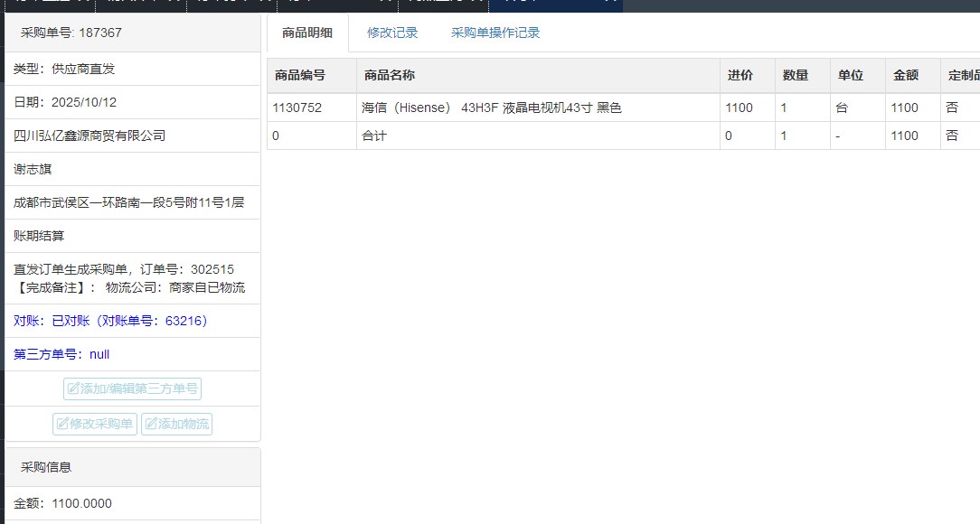The width and height of the screenshot is (980, 524).
Task: Click the 金额 column header
Action: tap(906, 76)
